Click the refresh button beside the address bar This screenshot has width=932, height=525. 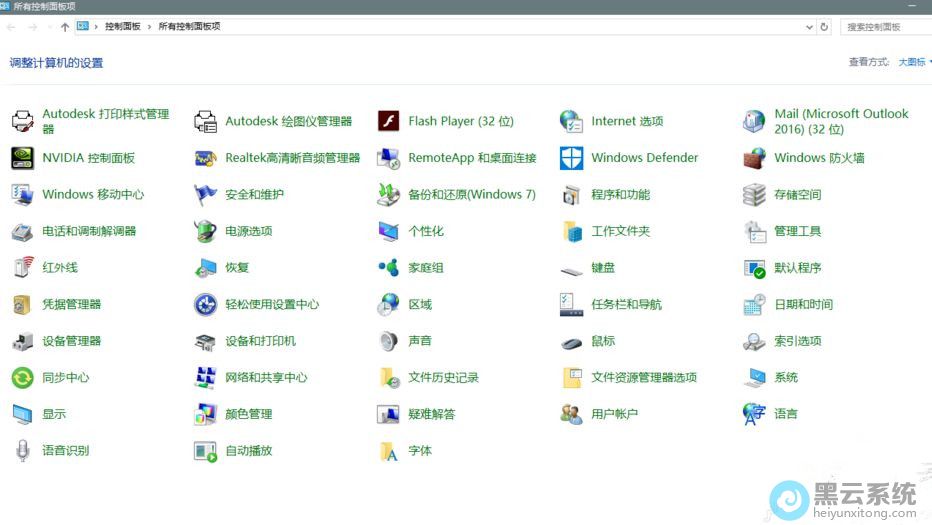[x=824, y=27]
